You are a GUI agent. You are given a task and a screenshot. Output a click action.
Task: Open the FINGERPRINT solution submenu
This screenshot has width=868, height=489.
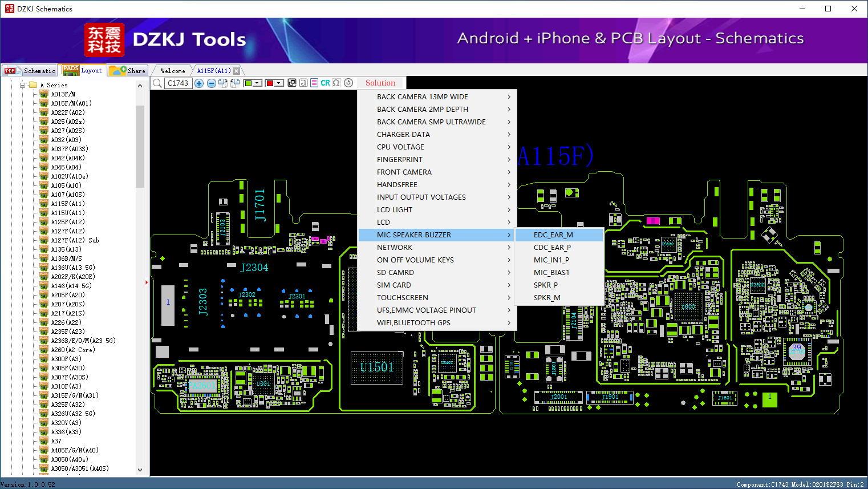click(x=437, y=159)
